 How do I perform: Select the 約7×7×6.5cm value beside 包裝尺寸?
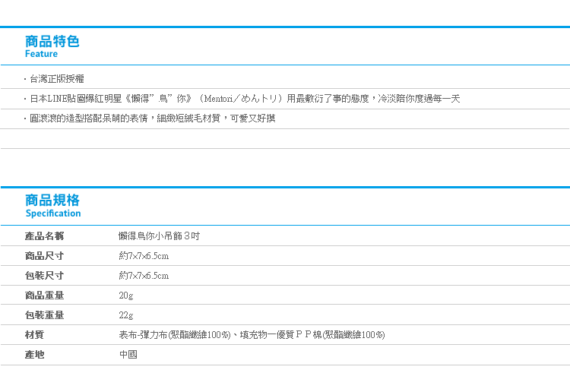point(144,275)
